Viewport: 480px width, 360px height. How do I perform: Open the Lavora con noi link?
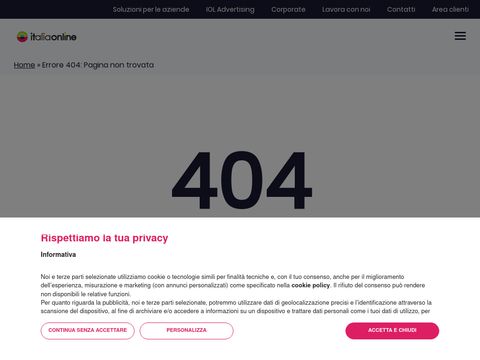(x=346, y=9)
